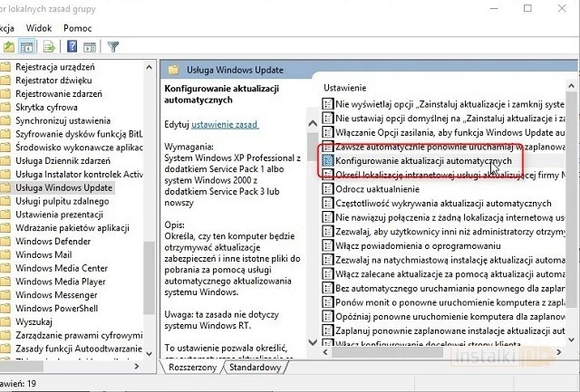Click the export list toolbar icon
This screenshot has height=392, width=580.
[x=50, y=46]
